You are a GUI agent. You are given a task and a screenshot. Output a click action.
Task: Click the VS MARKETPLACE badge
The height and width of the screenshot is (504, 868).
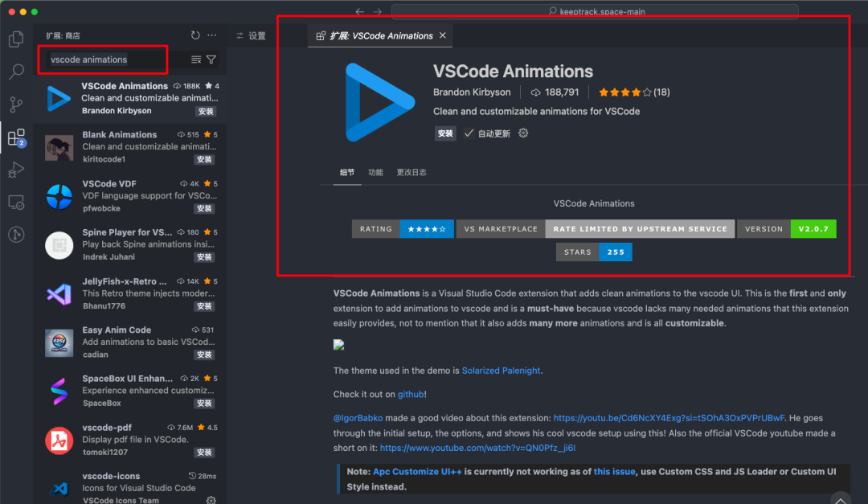[596, 229]
